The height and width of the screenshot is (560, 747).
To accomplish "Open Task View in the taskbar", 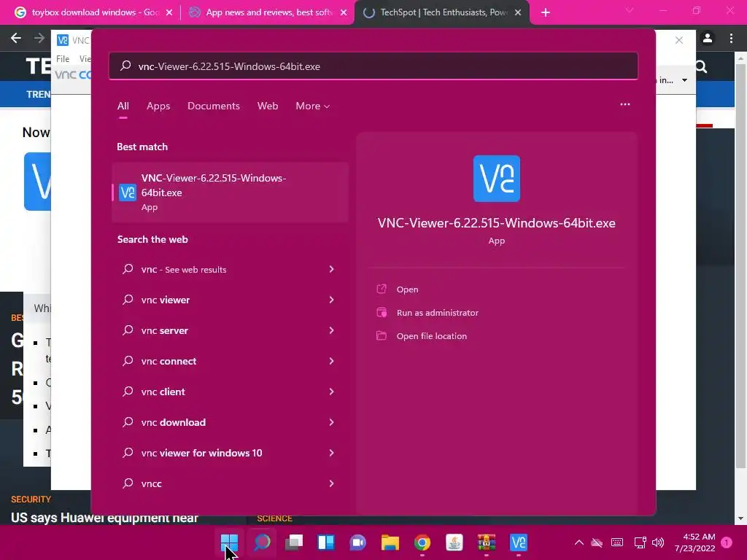I will [294, 542].
